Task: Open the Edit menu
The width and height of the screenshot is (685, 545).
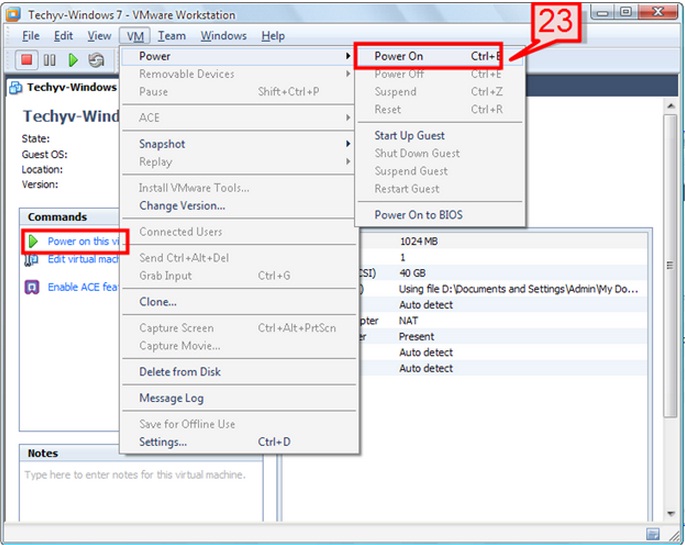Action: point(63,36)
